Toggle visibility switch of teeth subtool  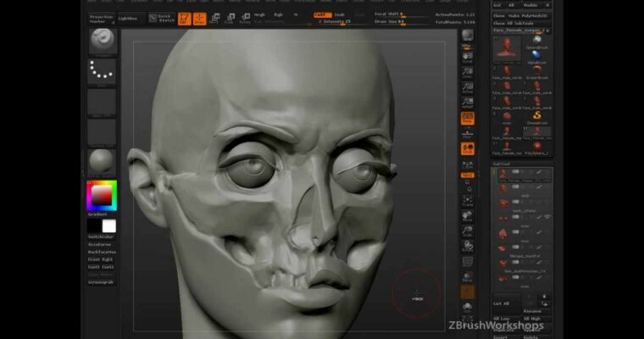coord(515,202)
